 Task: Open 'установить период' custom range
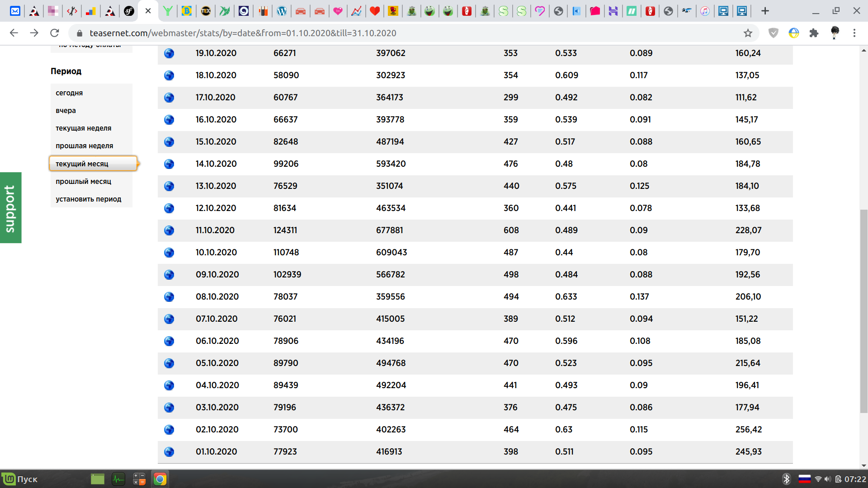click(88, 199)
